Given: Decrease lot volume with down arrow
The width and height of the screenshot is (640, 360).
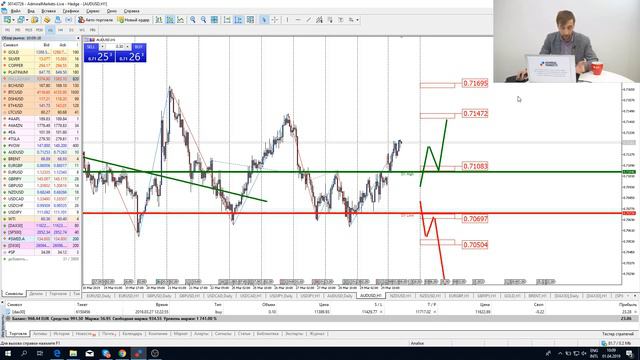Looking at the screenshot, I should point(102,47).
